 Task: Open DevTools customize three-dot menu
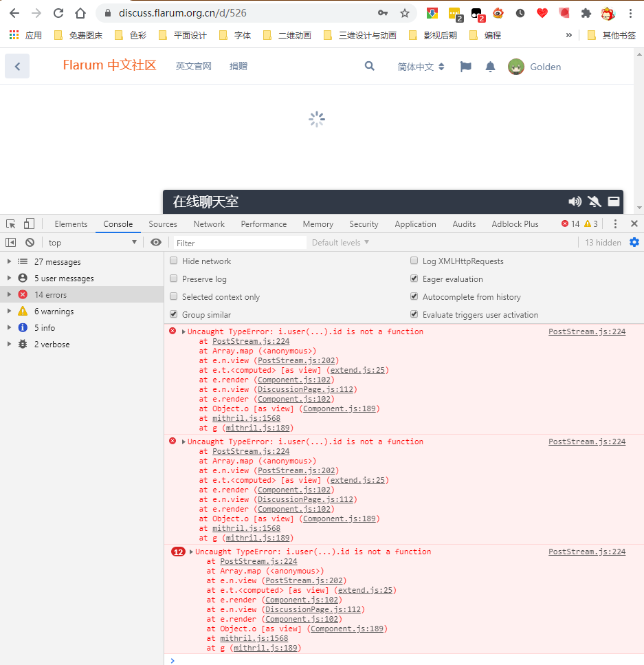coord(615,224)
